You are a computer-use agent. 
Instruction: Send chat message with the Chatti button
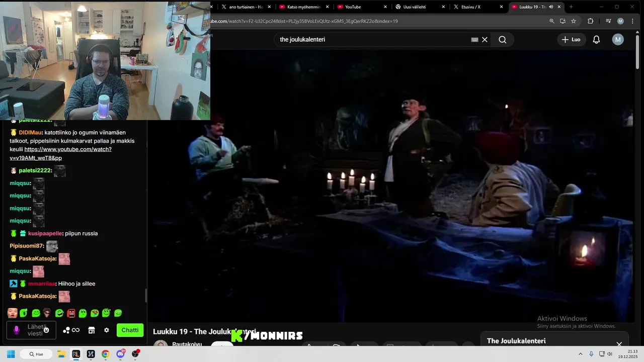pos(130,330)
